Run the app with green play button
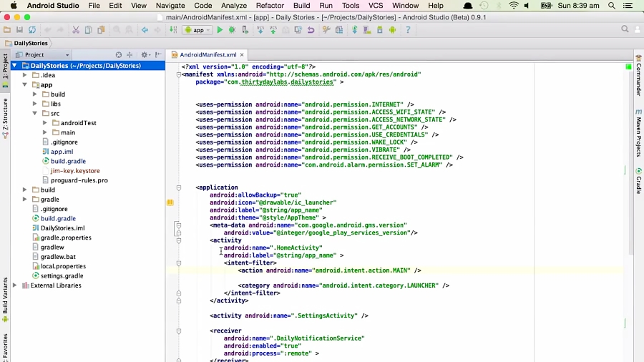Viewport: 644px width, 362px height. point(220,30)
